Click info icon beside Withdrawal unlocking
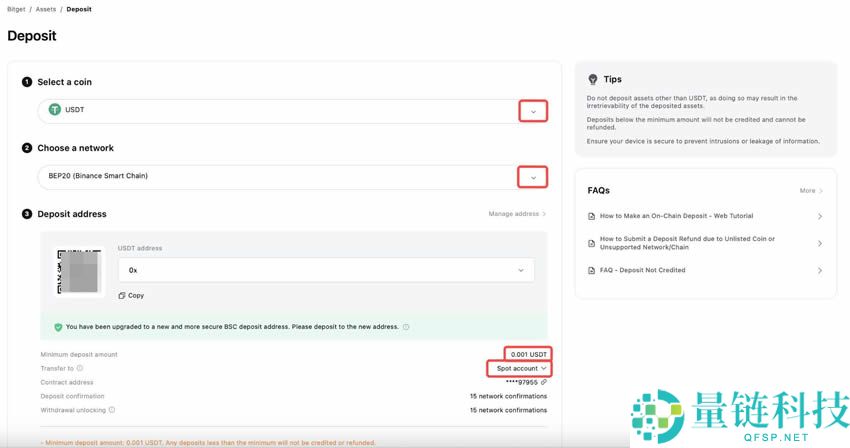 pyautogui.click(x=112, y=410)
